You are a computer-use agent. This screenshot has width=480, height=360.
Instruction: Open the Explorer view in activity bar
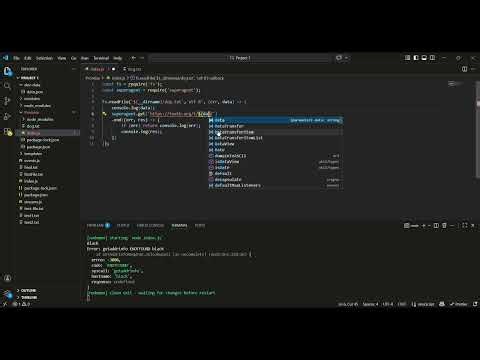point(7,71)
